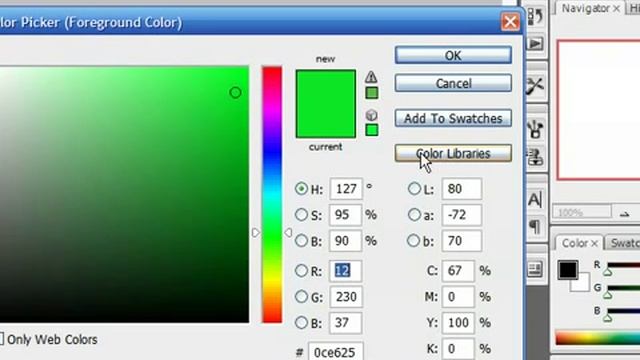The width and height of the screenshot is (640, 360).
Task: Open the History panel icon in the dock
Action: pyautogui.click(x=535, y=17)
